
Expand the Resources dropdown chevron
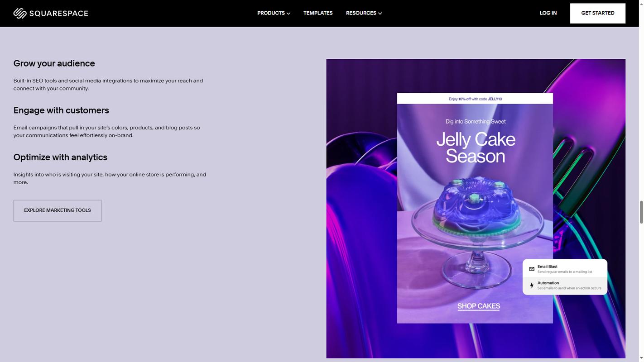(x=380, y=14)
